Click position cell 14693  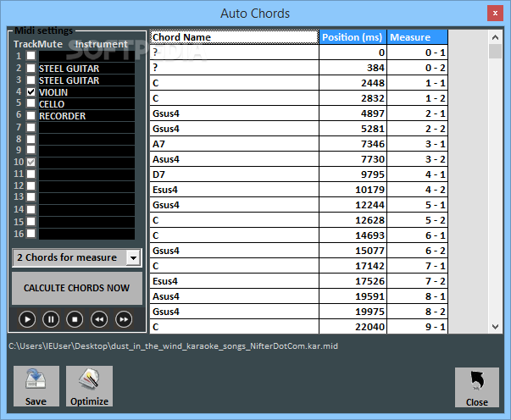tap(353, 235)
